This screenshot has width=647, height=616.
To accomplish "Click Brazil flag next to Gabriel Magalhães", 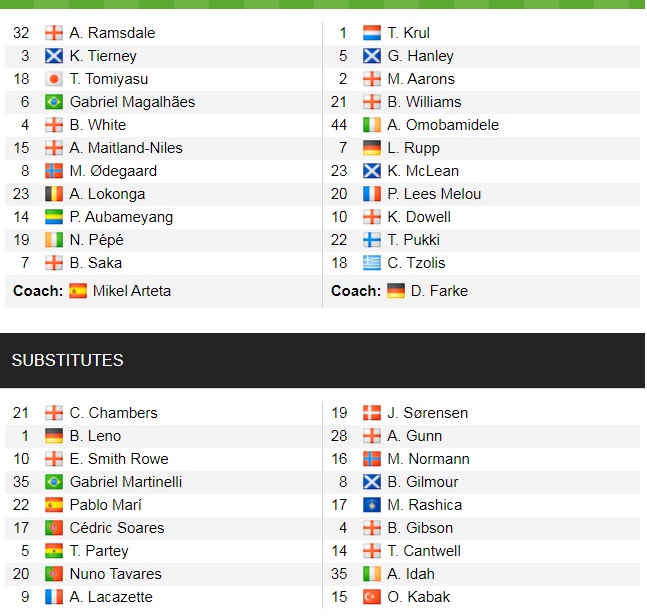I will click(x=54, y=102).
